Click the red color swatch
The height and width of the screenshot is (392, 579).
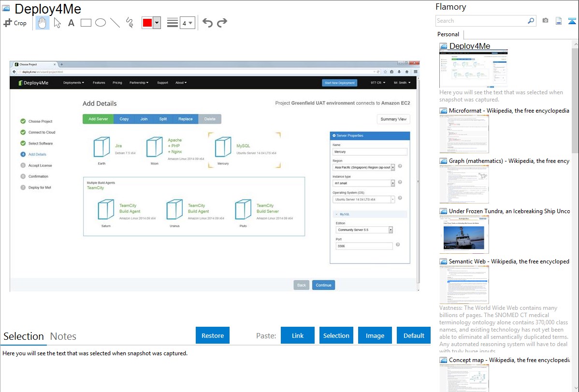[147, 23]
